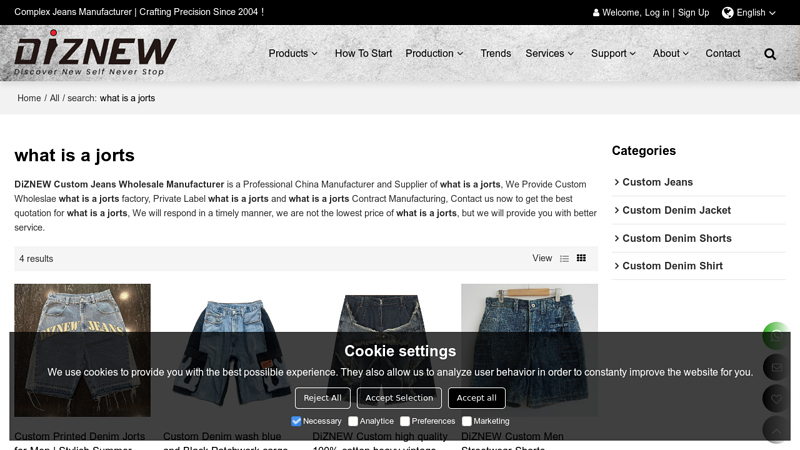Open the search magnifier icon in header
The image size is (800, 450).
pyautogui.click(x=770, y=54)
